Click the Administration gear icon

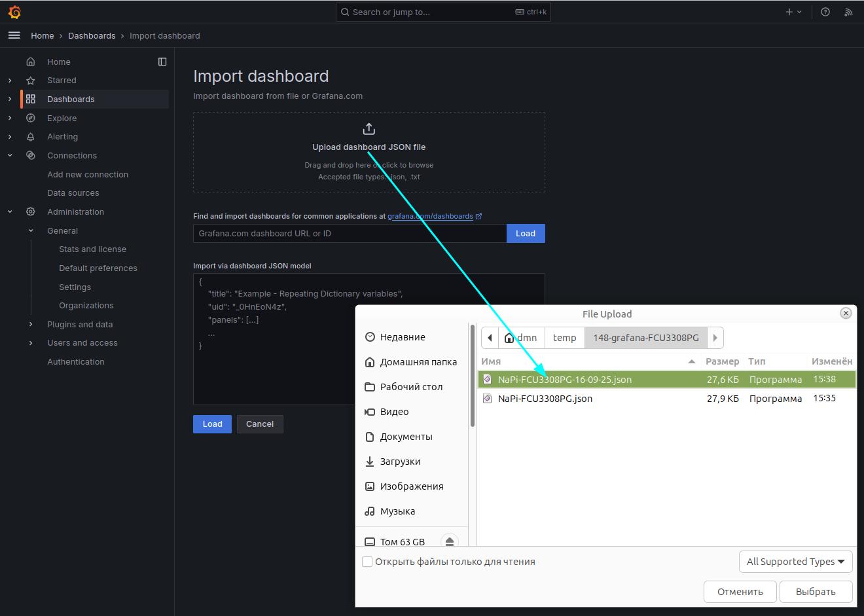[x=30, y=211]
